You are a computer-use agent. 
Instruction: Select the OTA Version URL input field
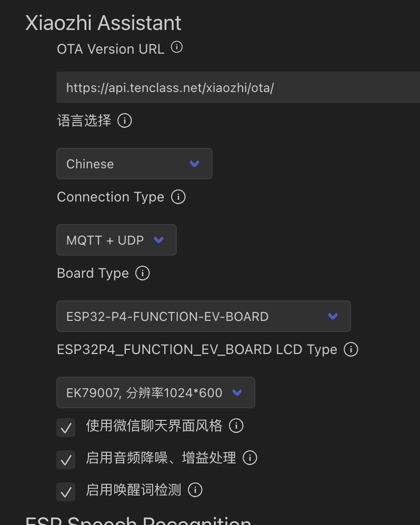(211, 87)
